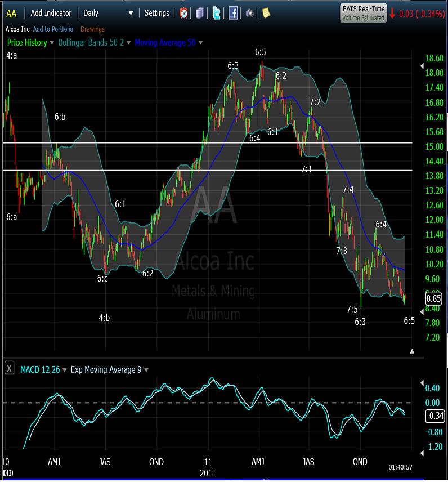Select the 4:a wave annotation

click(x=12, y=56)
